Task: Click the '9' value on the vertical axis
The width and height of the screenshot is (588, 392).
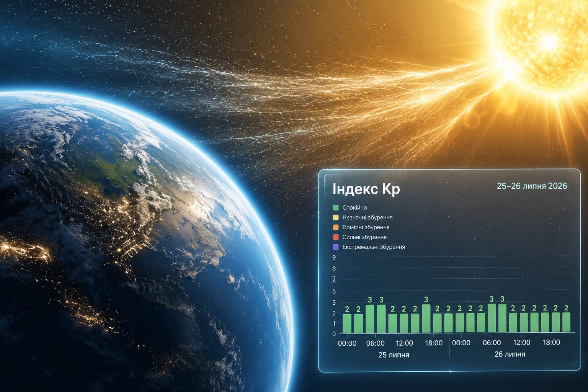Action: click(334, 257)
